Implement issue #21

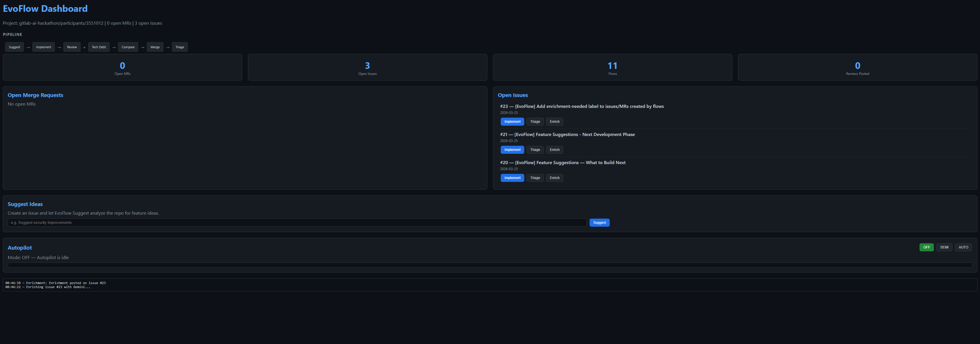pyautogui.click(x=513, y=150)
